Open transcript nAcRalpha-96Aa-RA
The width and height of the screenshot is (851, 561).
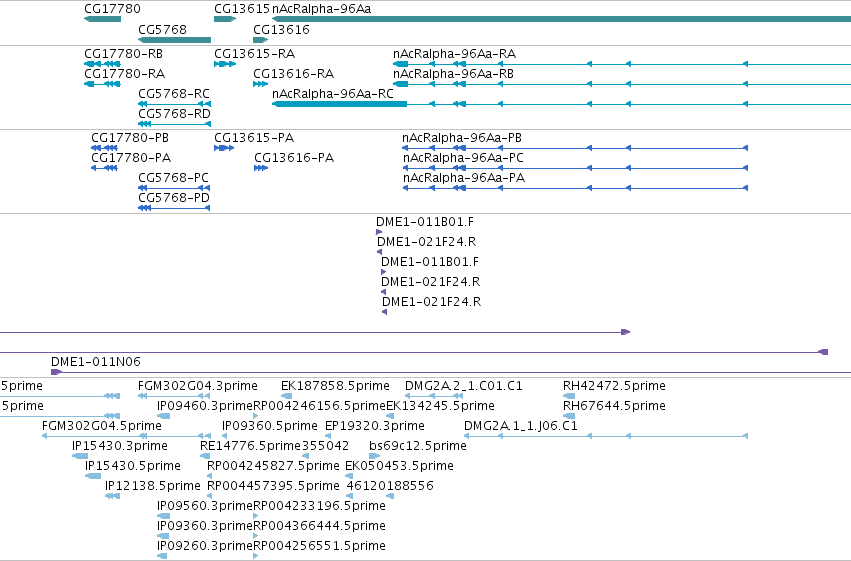click(x=454, y=54)
